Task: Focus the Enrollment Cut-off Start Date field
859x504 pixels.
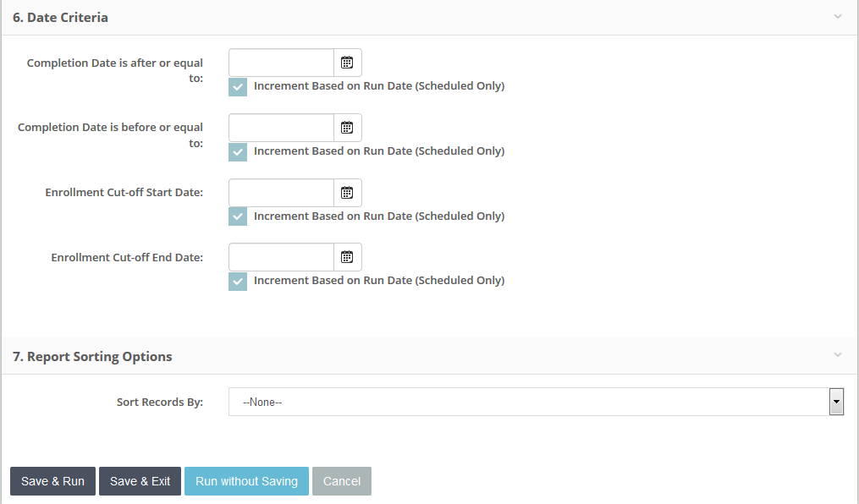Action: [x=281, y=193]
